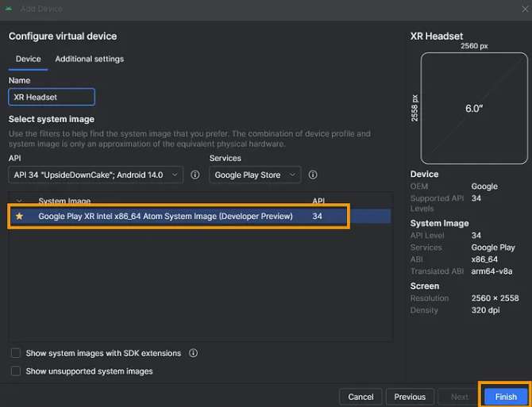532x407 pixels.
Task: Click info icon next to SDK extensions
Action: pyautogui.click(x=193, y=353)
